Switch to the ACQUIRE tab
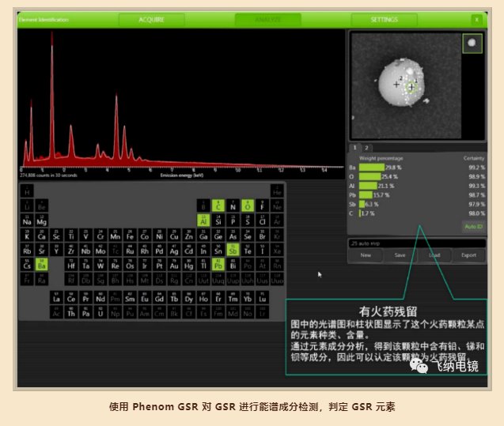504x426 pixels. pyautogui.click(x=152, y=19)
